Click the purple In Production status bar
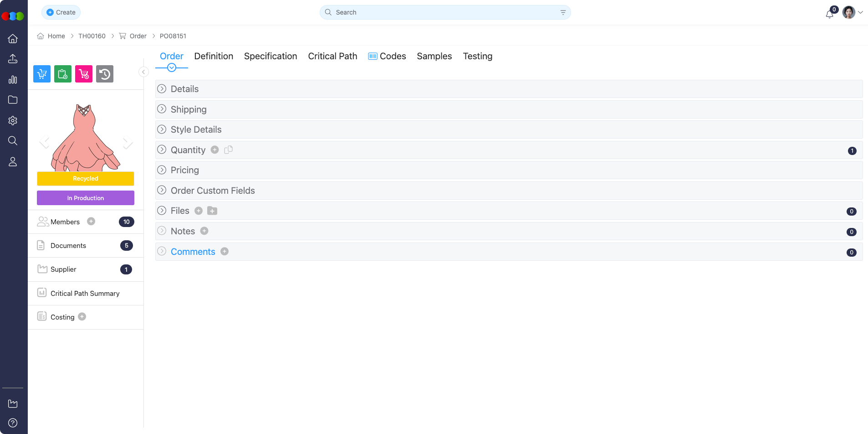 [x=86, y=198]
